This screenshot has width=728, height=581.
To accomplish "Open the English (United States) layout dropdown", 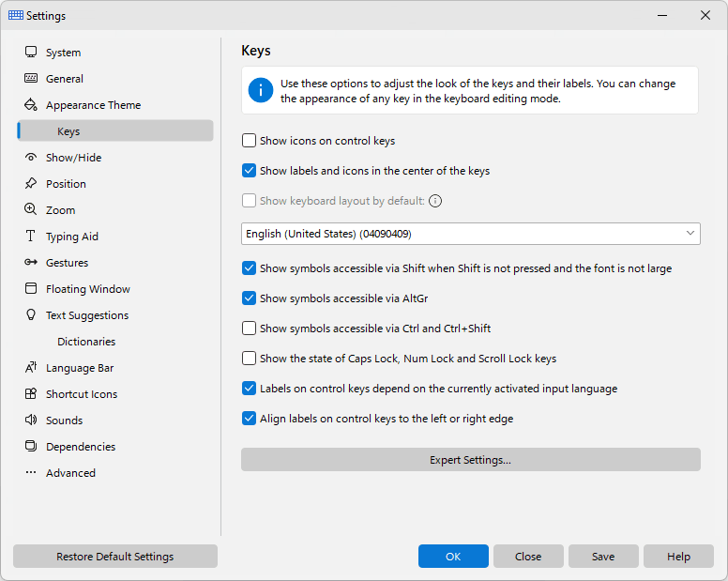I will point(470,234).
